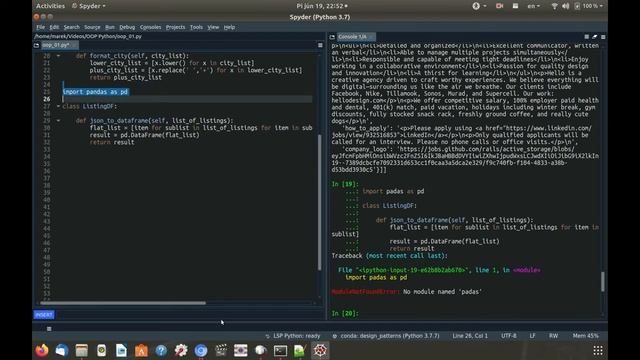Viewport: 640px width, 360px height.
Task: Click line number 26 in the gutter
Action: pyautogui.click(x=47, y=99)
